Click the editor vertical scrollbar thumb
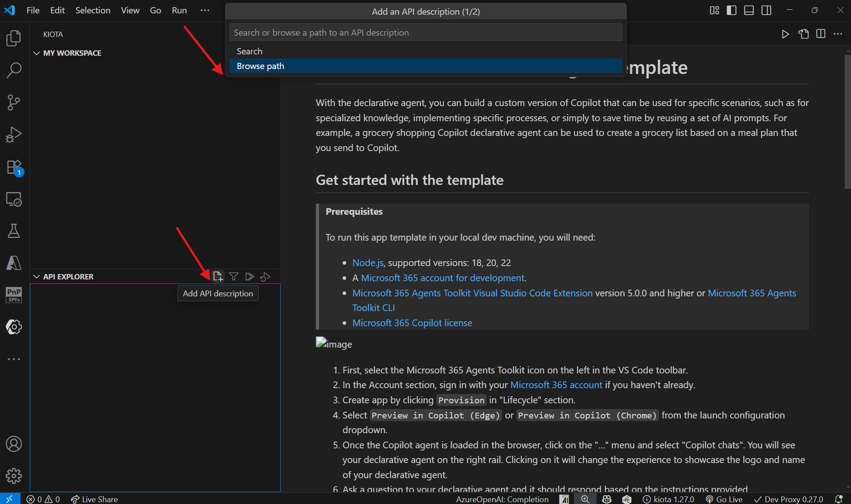 pos(847,122)
